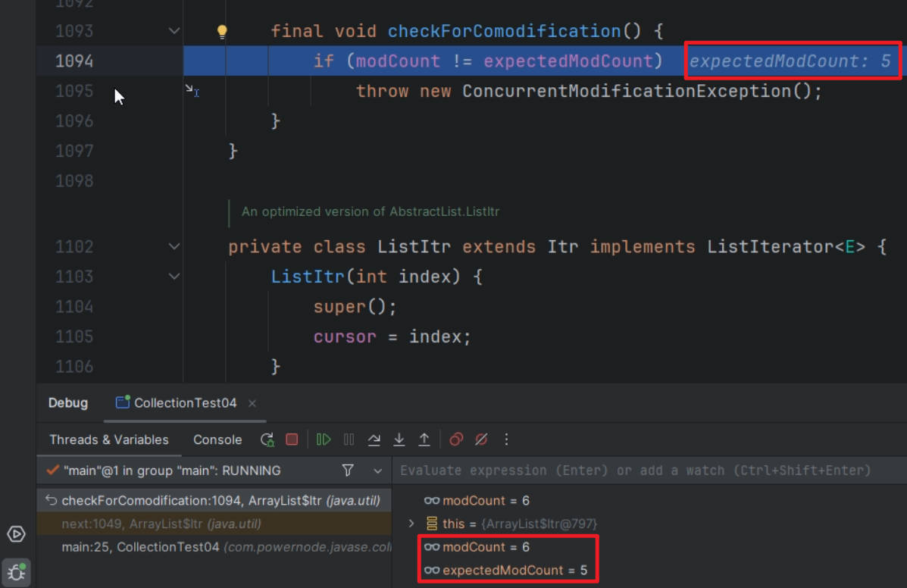The width and height of the screenshot is (907, 588).
Task: Open View Breakpoints dialog
Action: 456,439
